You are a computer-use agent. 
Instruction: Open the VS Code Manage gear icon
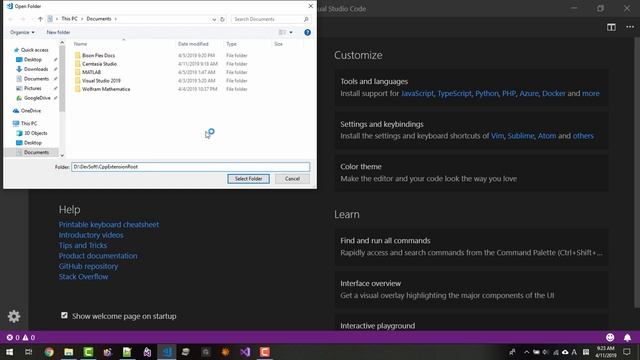14,316
